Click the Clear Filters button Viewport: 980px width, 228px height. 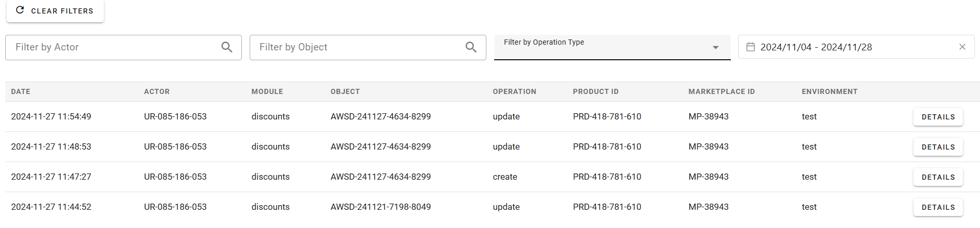[55, 11]
